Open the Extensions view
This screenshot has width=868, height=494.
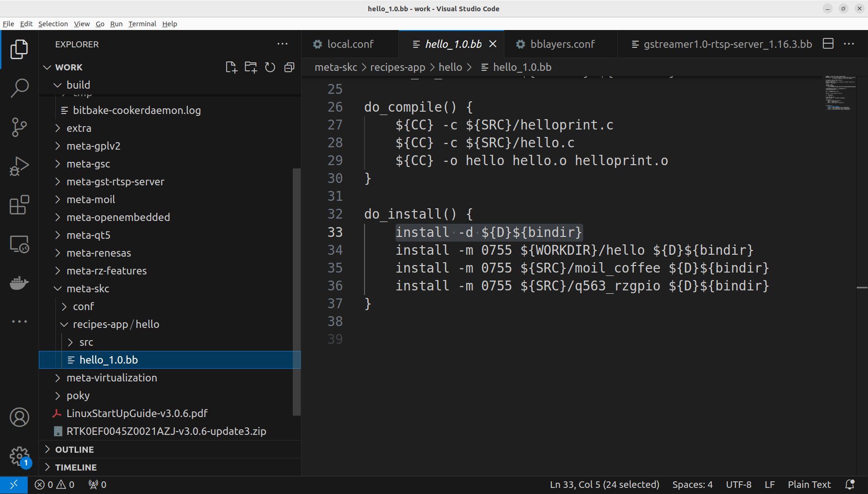19,205
